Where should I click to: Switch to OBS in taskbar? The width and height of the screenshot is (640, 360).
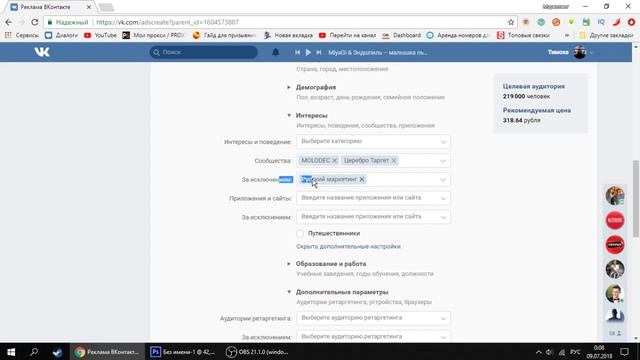(x=258, y=352)
